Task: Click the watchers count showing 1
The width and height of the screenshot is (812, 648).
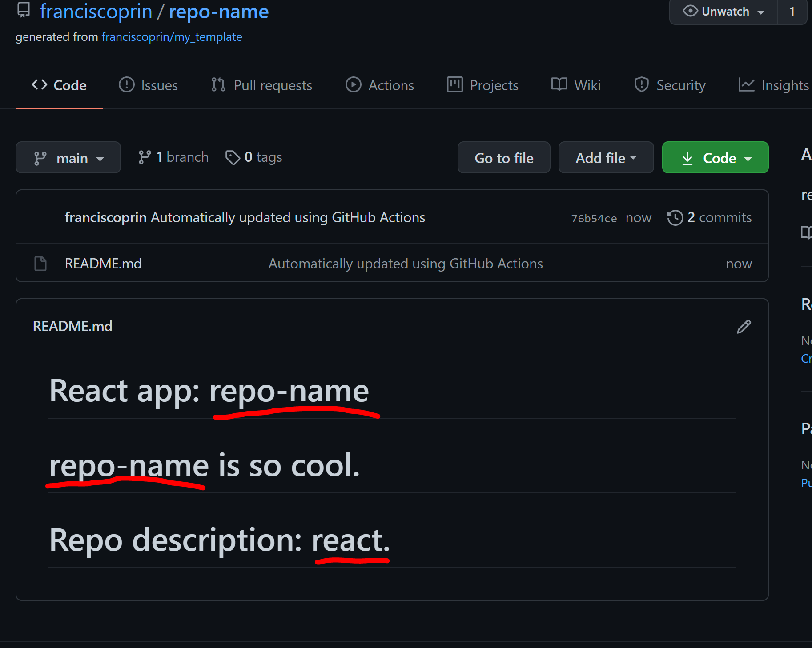Action: [x=792, y=12]
